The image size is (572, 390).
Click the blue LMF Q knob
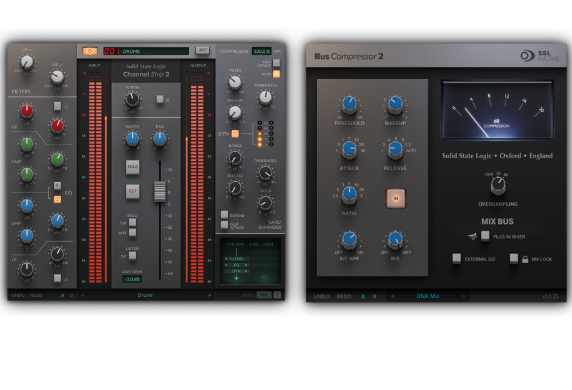tap(27, 236)
